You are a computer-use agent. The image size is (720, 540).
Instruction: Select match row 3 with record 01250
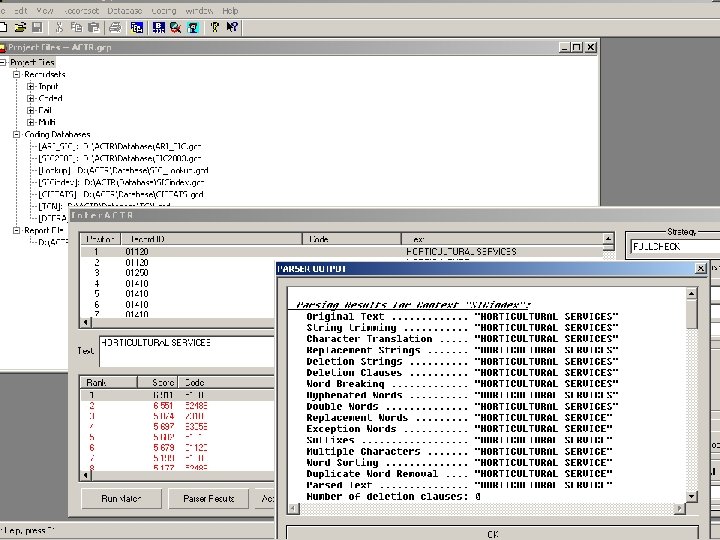pyautogui.click(x=178, y=273)
